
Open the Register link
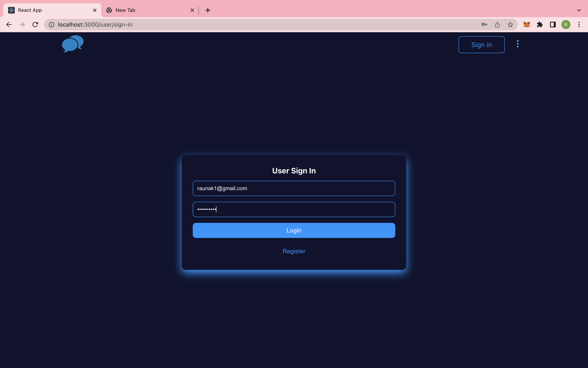294,251
